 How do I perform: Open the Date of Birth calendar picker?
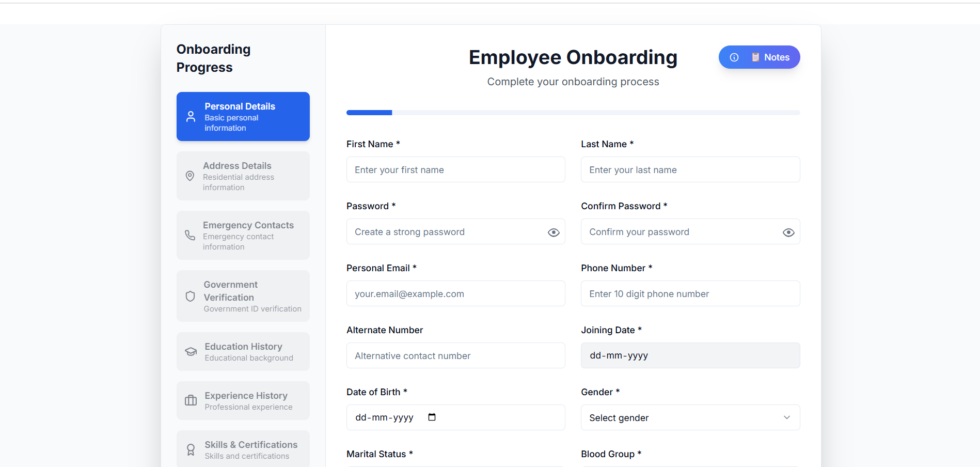[x=432, y=417]
